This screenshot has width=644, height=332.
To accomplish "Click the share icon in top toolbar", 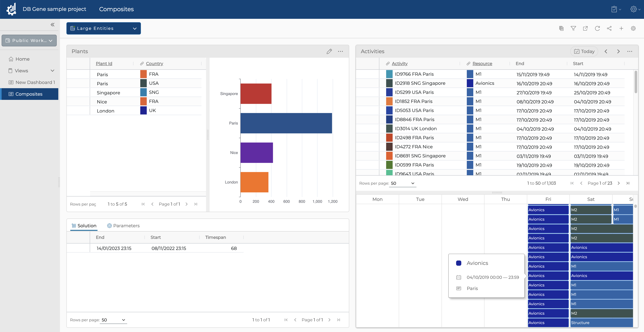I will coord(609,29).
